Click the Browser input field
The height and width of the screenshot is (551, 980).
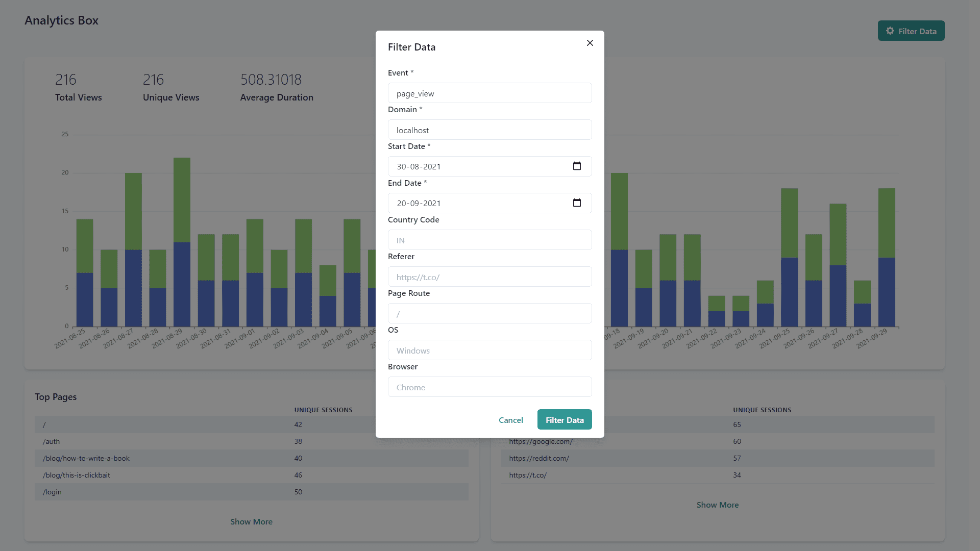pyautogui.click(x=489, y=387)
